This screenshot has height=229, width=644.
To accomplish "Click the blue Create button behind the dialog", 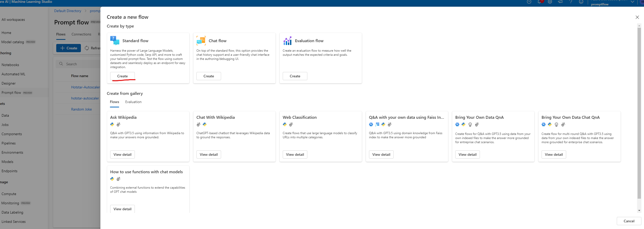I will pyautogui.click(x=69, y=48).
